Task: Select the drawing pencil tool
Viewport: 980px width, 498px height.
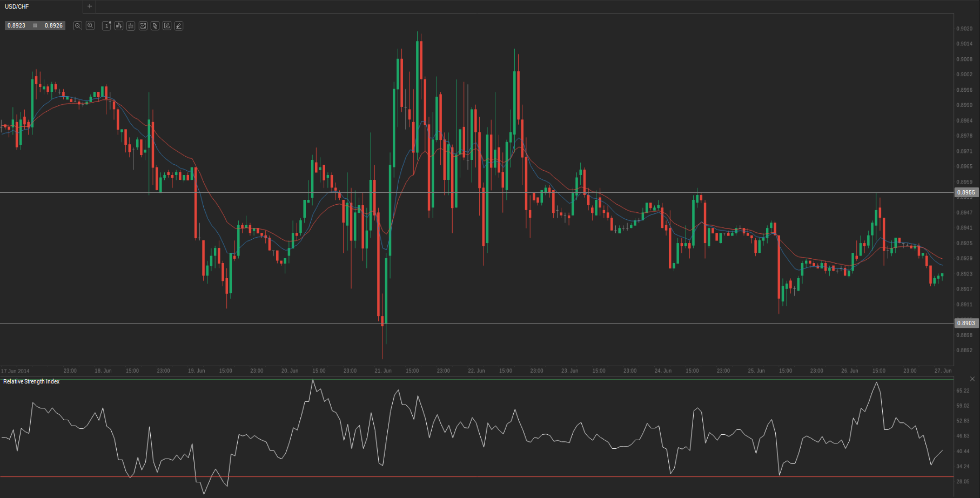Action: click(179, 26)
